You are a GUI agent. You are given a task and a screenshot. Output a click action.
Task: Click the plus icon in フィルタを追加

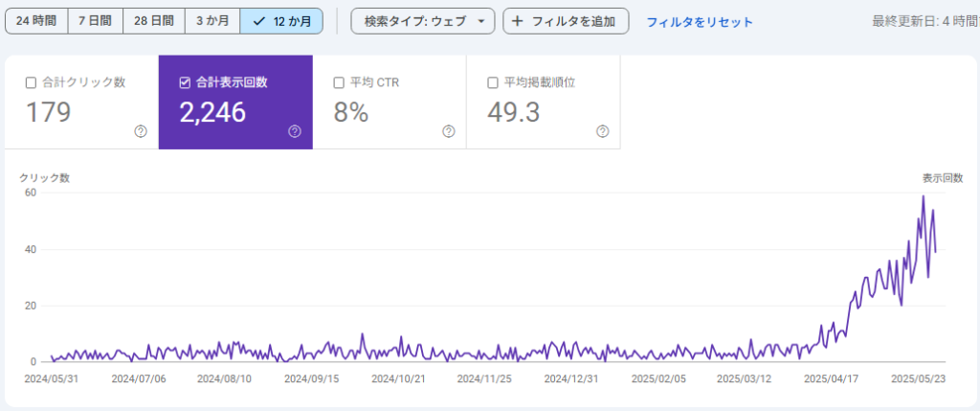[517, 21]
